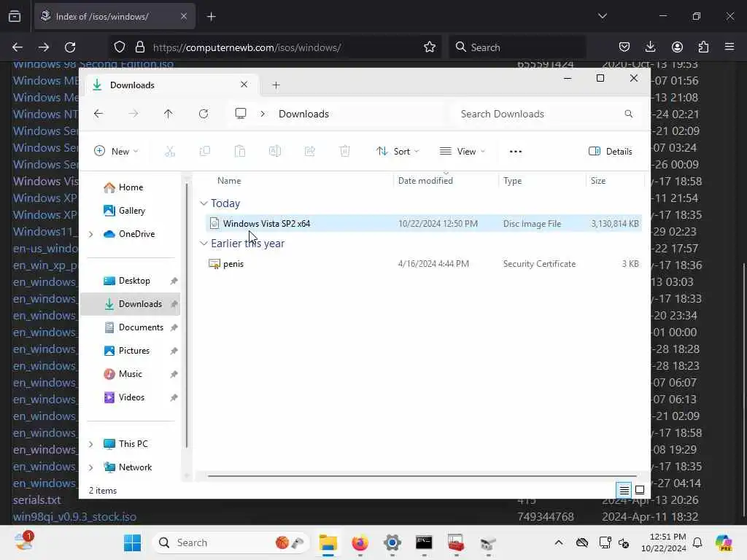The image size is (747, 560).
Task: Click the site padlock icon
Action: click(140, 47)
